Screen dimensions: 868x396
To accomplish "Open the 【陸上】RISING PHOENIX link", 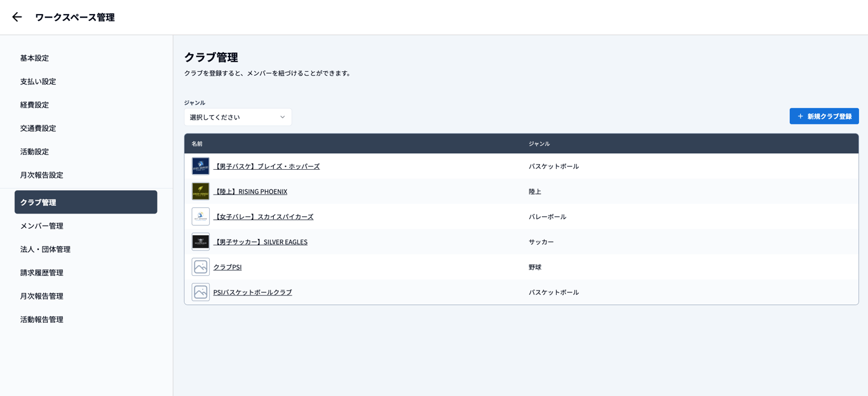I will point(250,191).
